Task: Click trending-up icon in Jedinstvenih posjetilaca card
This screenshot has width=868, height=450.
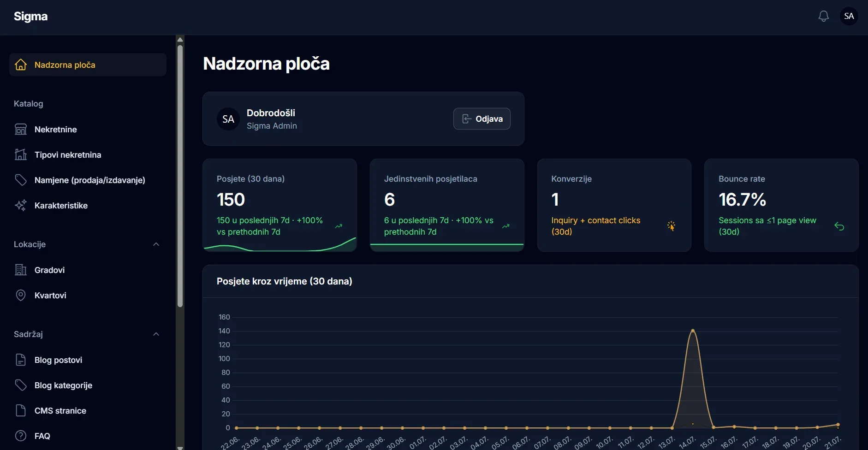Action: pos(506,226)
